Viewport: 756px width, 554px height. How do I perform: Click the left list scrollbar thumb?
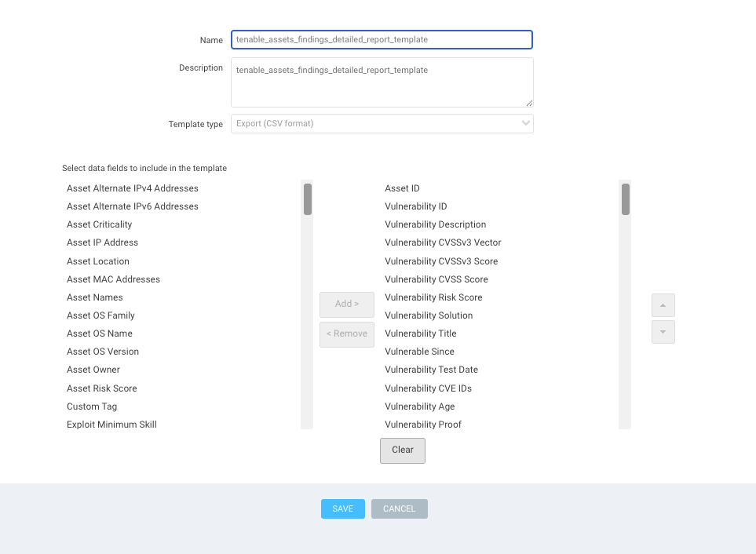click(x=308, y=199)
